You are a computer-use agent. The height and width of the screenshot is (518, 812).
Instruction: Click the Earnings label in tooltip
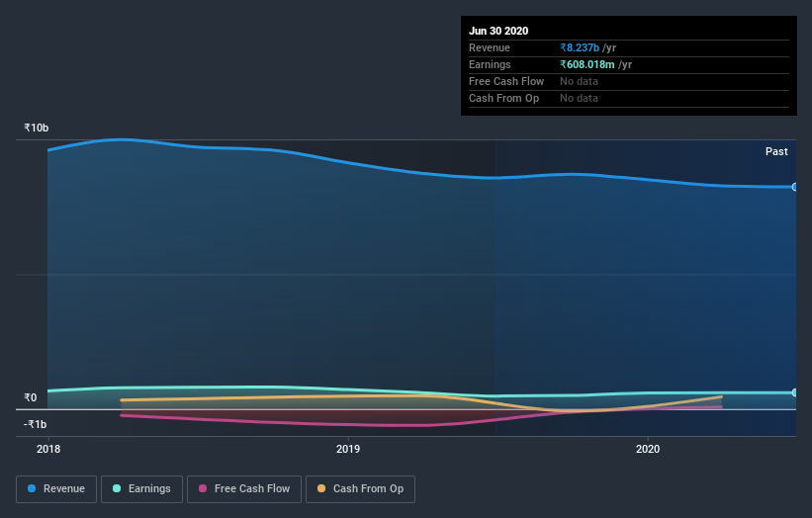490,64
